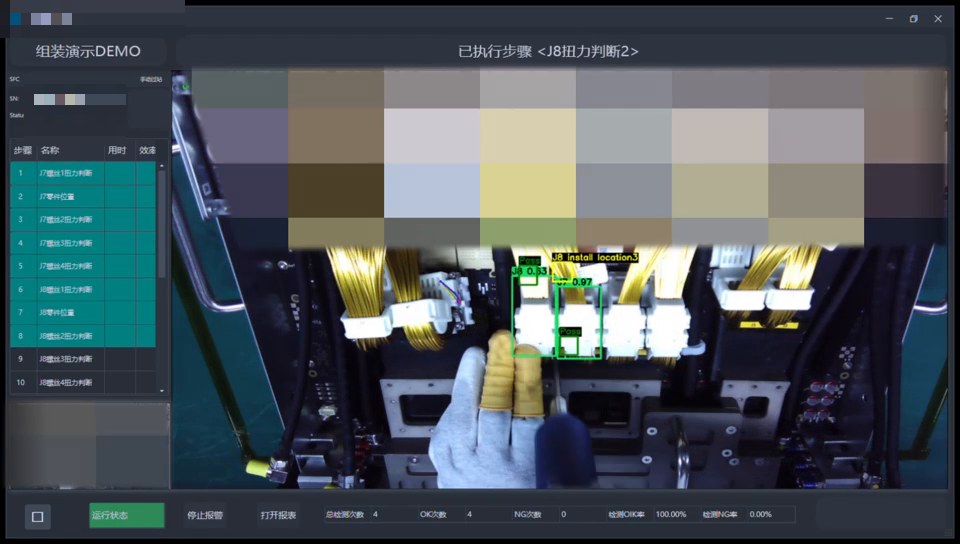
Task: Select step 10 J8螺丝4扭力判断 row
Action: coord(83,382)
